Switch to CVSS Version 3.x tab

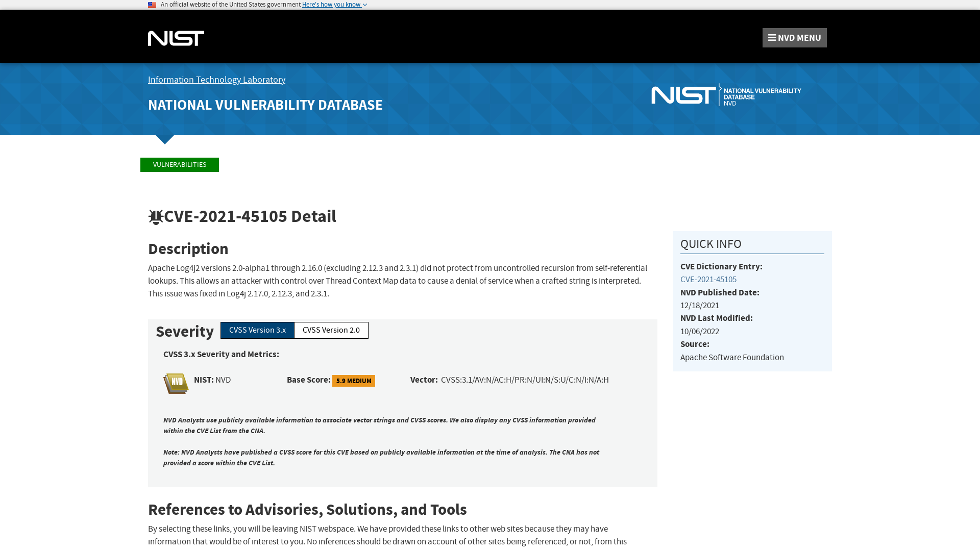point(257,330)
